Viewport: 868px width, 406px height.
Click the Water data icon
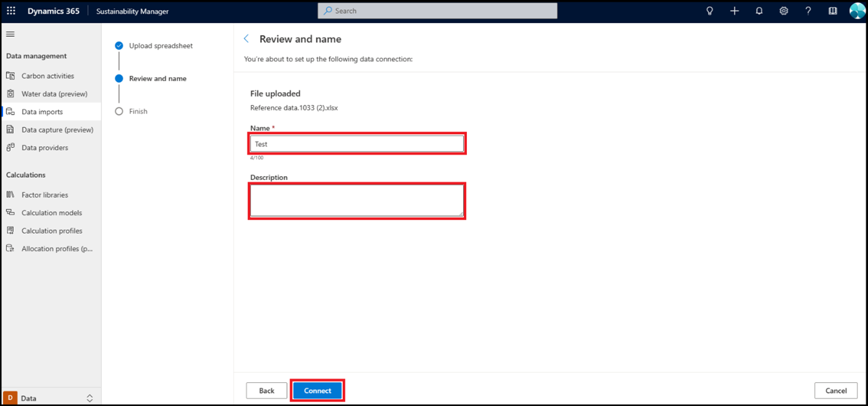click(x=10, y=94)
